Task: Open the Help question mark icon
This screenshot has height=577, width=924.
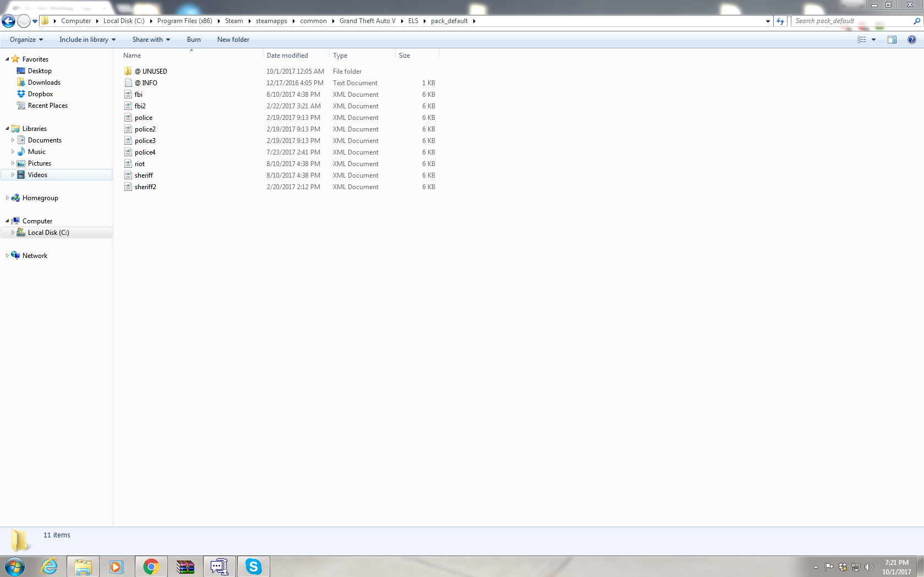Action: 912,40
